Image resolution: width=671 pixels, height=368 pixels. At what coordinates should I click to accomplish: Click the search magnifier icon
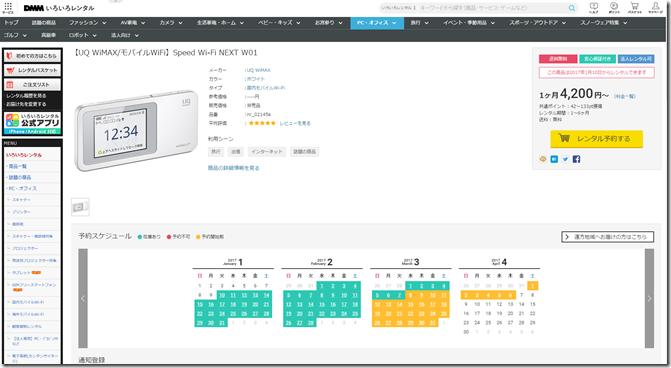click(x=571, y=8)
